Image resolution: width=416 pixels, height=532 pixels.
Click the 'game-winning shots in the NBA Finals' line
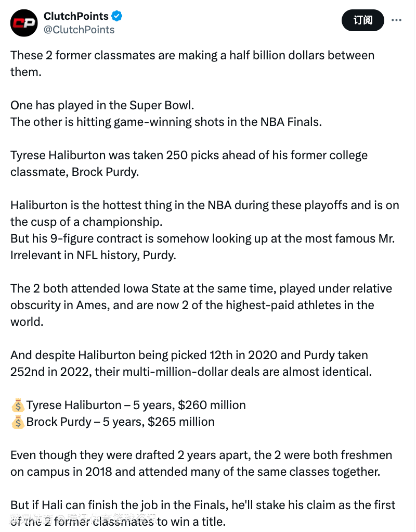(x=166, y=122)
